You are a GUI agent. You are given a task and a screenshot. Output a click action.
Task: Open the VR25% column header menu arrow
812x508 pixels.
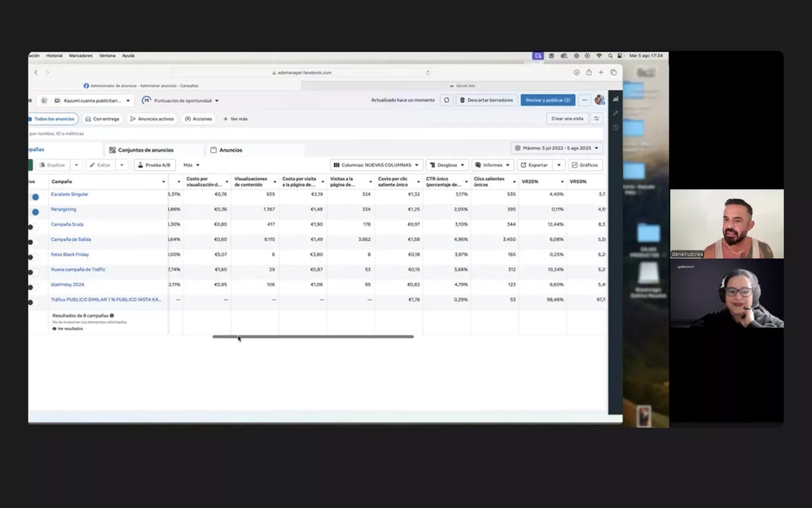coord(562,182)
